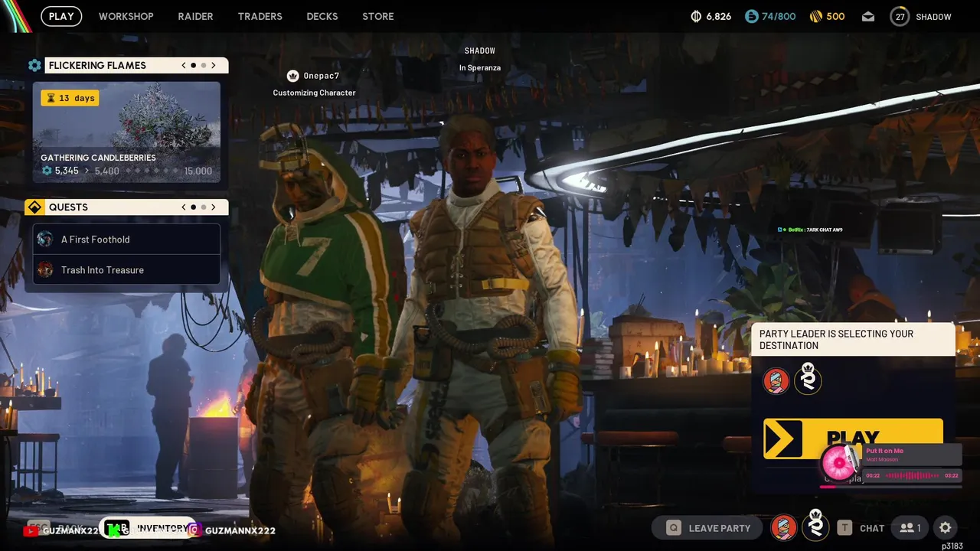Open the STORE tab

click(378, 16)
